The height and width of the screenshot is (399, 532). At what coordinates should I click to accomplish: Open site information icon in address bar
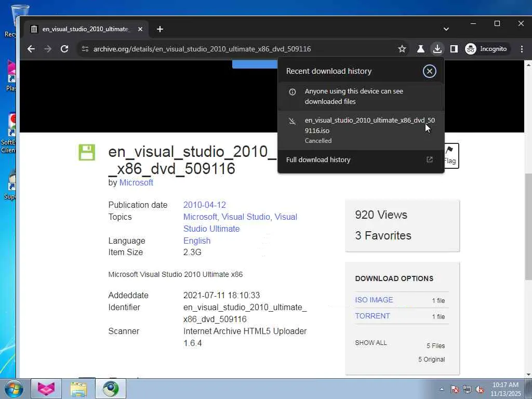[x=85, y=49]
